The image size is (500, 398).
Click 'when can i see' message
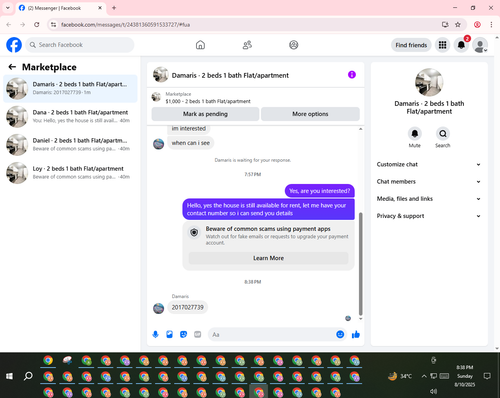tap(191, 143)
